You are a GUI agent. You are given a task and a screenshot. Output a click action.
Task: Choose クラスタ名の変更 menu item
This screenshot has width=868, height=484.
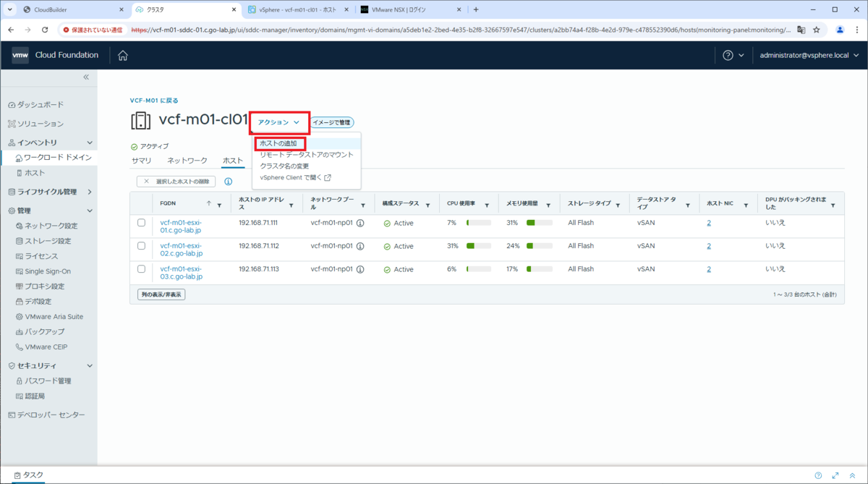pos(284,166)
